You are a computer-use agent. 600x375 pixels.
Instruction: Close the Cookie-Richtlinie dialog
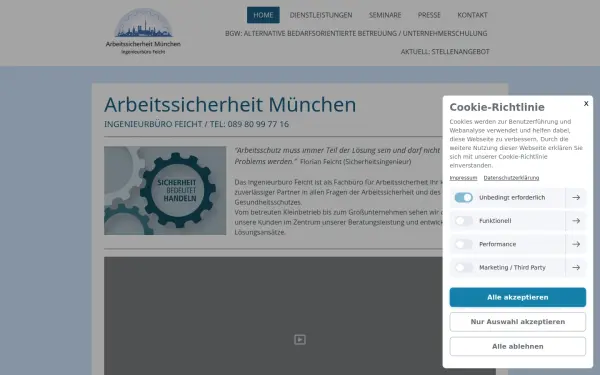(586, 103)
